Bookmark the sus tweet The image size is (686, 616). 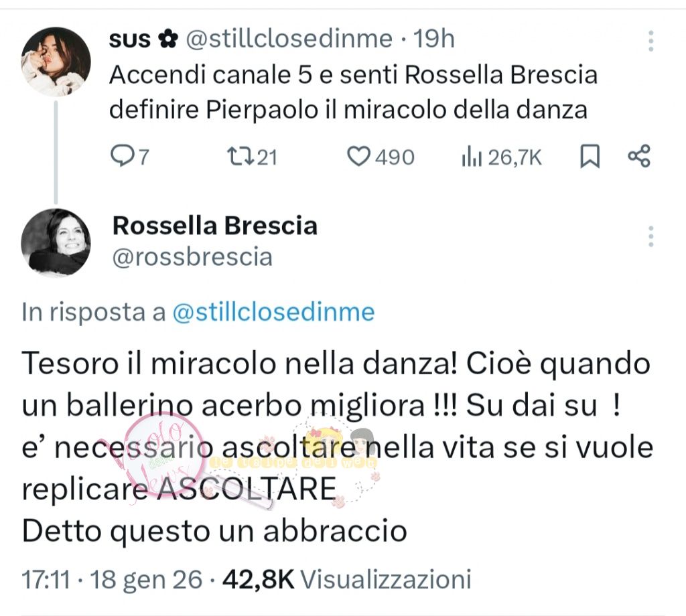[x=590, y=157]
